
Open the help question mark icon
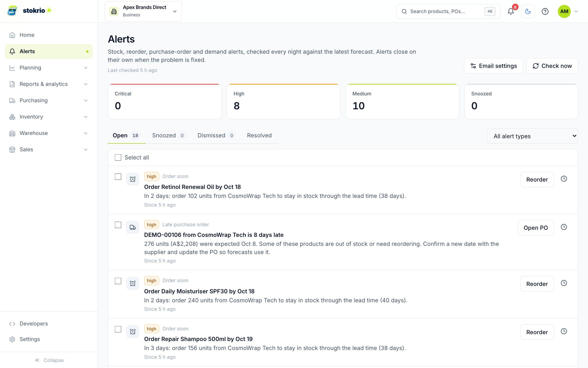pyautogui.click(x=545, y=11)
